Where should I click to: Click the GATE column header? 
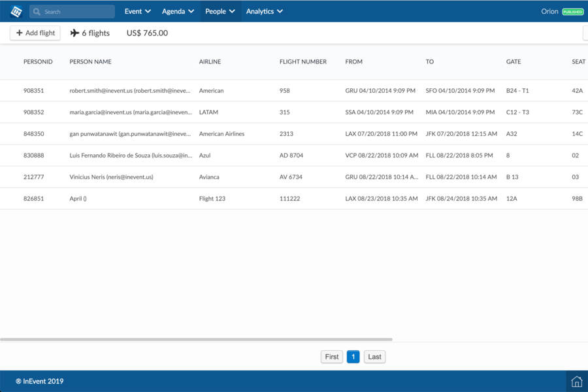(x=514, y=61)
